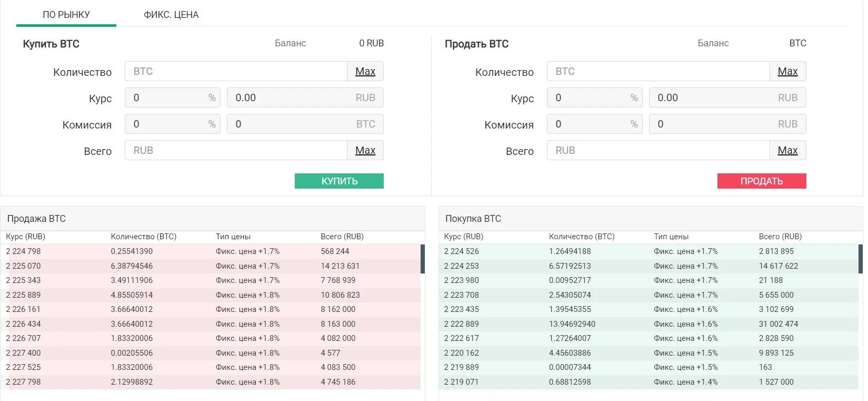This screenshot has width=868, height=401.
Task: Click the Комиссия BTC field in Купить BTC
Action: (x=305, y=124)
